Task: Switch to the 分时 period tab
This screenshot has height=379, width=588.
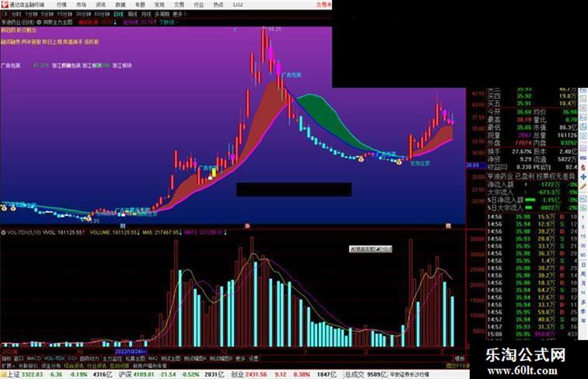Action: 17,14
